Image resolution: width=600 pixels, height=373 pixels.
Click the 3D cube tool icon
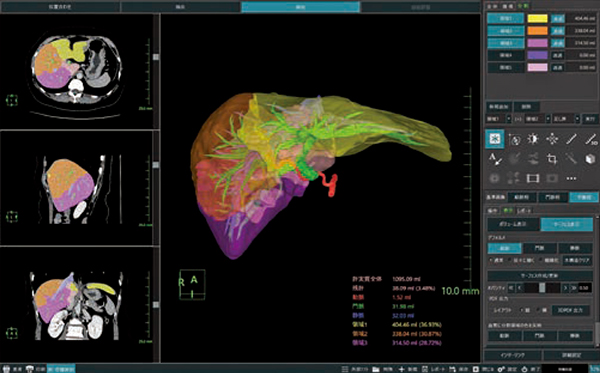(590, 158)
